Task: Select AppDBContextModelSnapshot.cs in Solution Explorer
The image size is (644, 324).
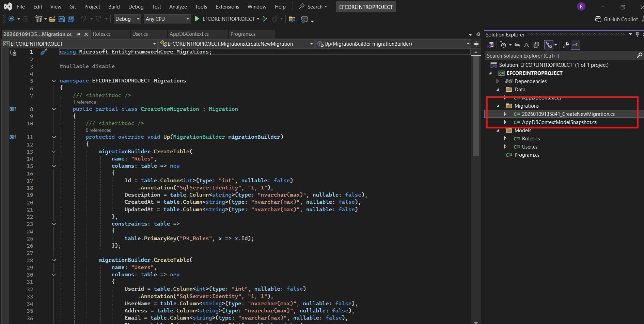Action: (x=559, y=122)
